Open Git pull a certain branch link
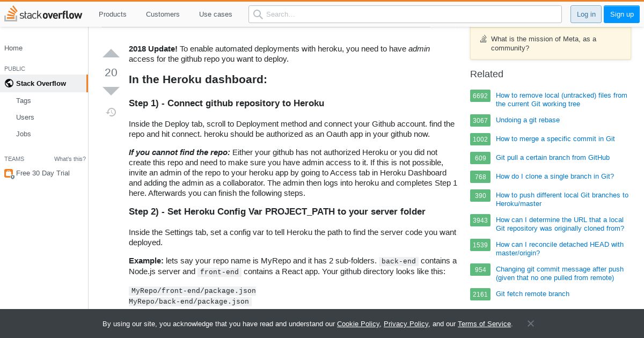 (x=553, y=157)
